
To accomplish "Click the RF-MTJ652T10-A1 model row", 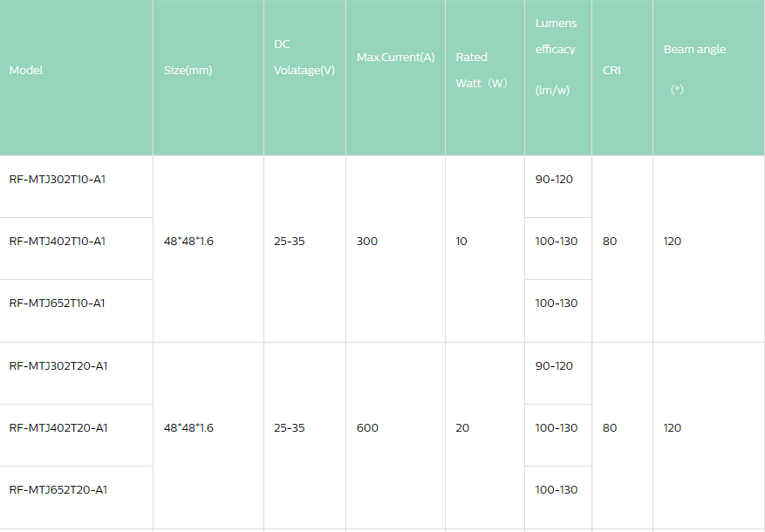I will (x=58, y=303).
